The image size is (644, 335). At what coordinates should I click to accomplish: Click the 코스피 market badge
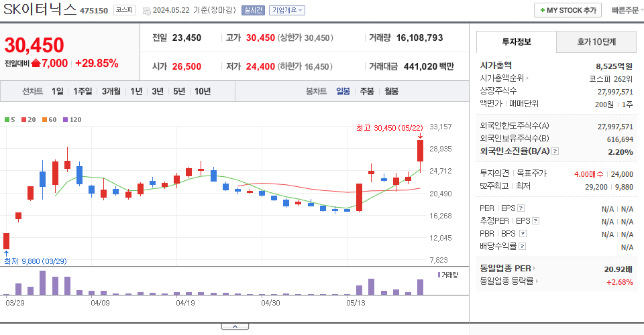(125, 10)
